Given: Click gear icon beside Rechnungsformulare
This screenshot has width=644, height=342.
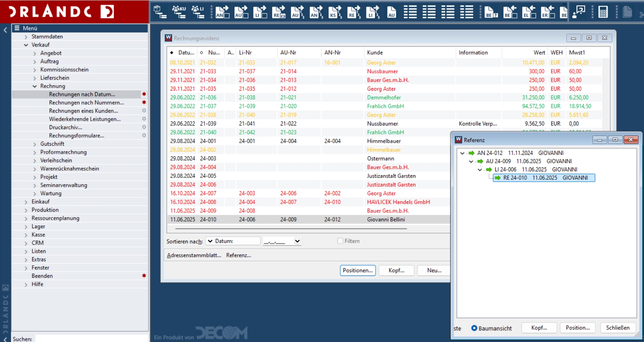Looking at the screenshot, I should (144, 135).
